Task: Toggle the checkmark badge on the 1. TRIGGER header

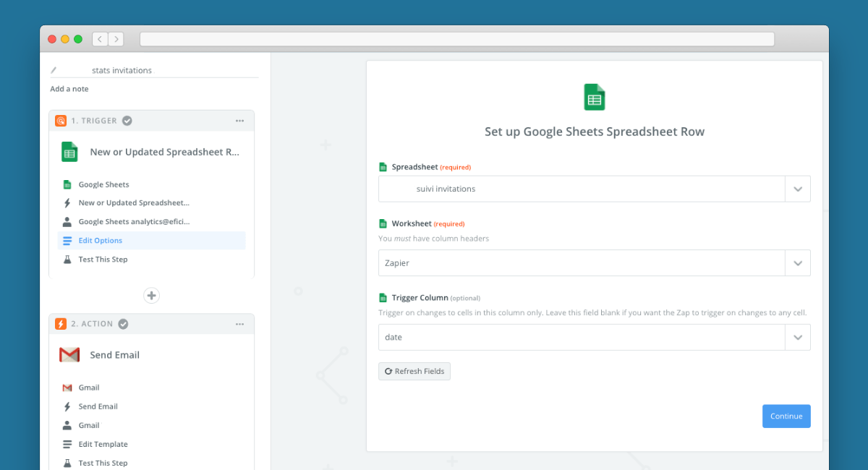Action: pos(127,121)
